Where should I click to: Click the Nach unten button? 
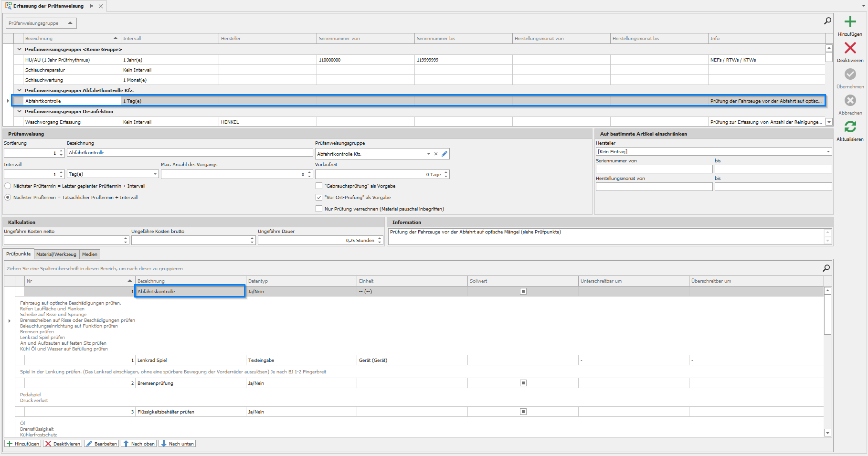[x=177, y=444]
